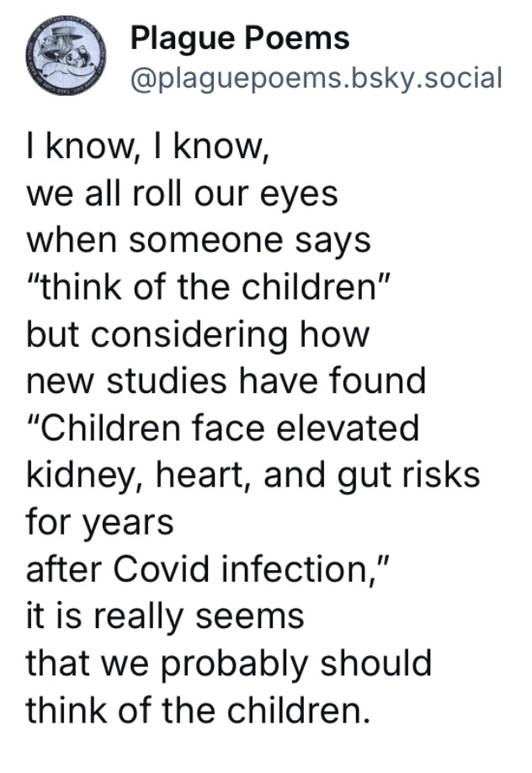Open the @plaguepoems.bsky.social handle link
Image resolution: width=532 pixels, height=773 pixels.
tap(317, 78)
